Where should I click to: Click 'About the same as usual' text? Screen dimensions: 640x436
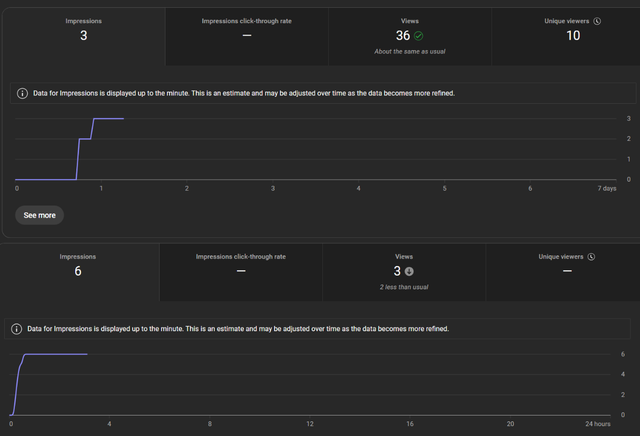(410, 51)
